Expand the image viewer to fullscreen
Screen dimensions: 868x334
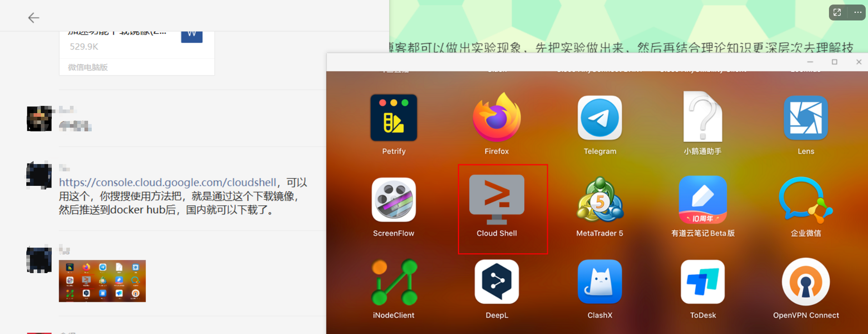pos(837,13)
